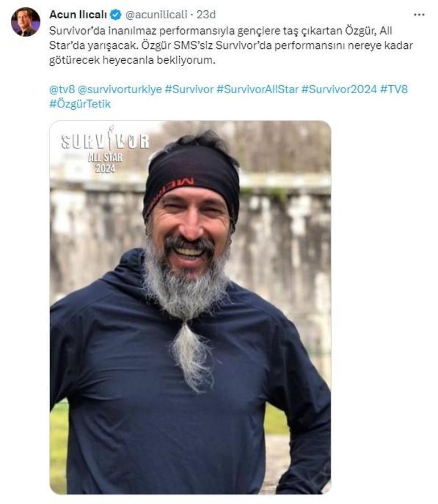Select the #ÖzgürTetik hashtag
The image size is (438, 504).
tap(80, 104)
